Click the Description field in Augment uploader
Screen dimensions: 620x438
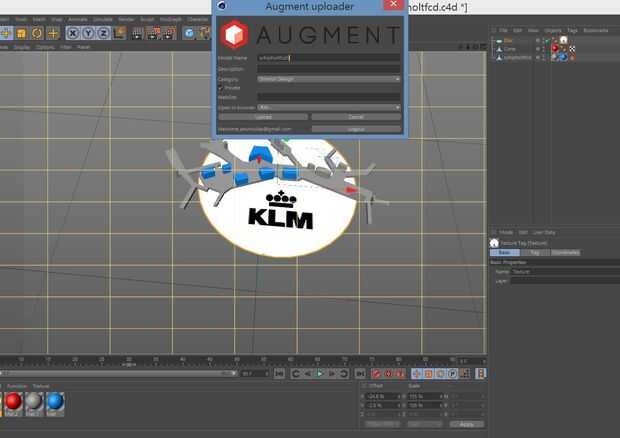click(329, 69)
